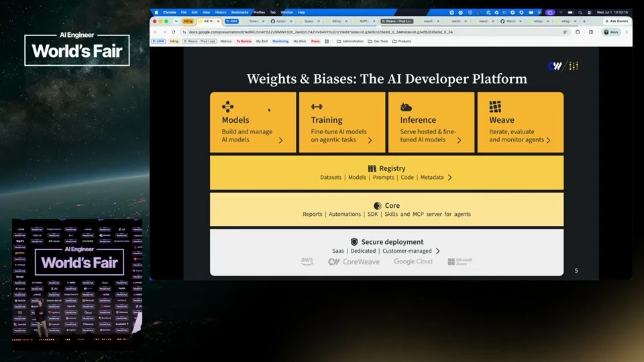The height and width of the screenshot is (362, 644).
Task: Expand the Registry row chevron
Action: pos(449,178)
